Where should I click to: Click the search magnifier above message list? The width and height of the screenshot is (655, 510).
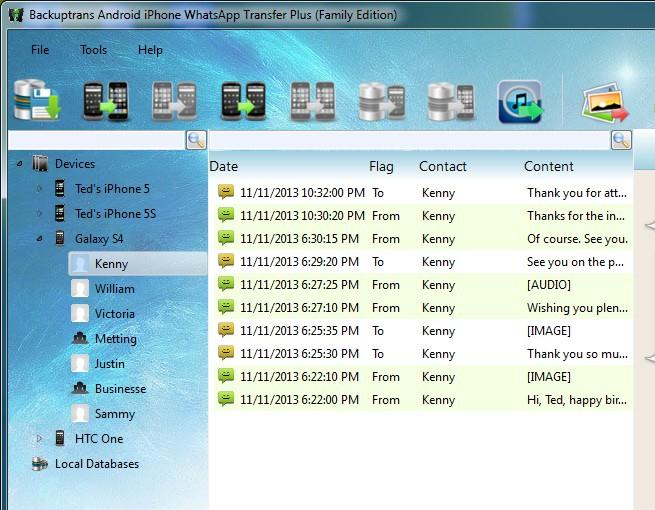[621, 140]
